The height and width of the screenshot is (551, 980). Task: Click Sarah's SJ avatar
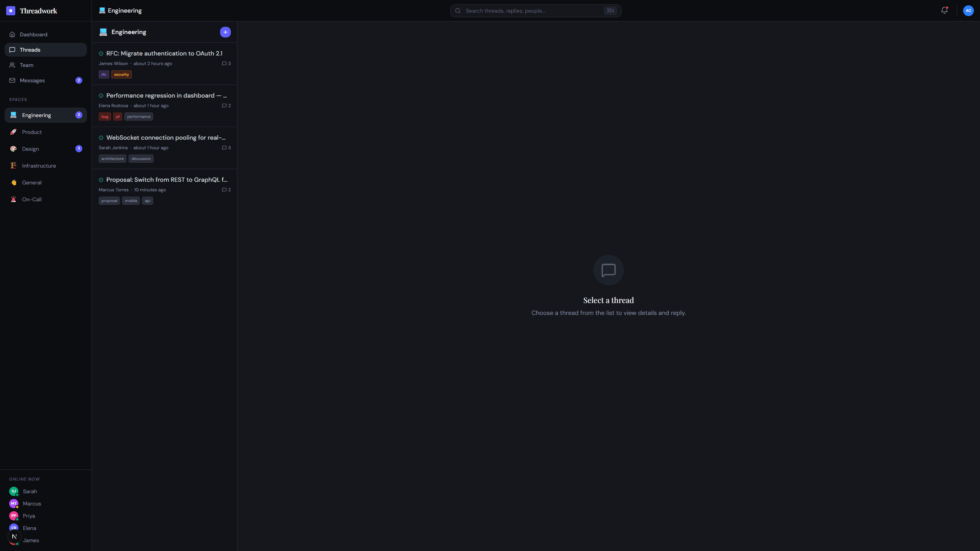14,491
